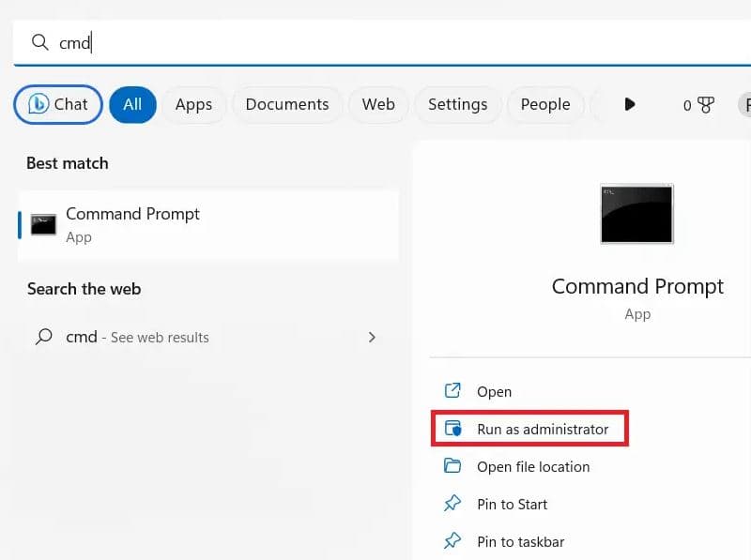The width and height of the screenshot is (751, 560).
Task: Show Settings results only
Action: click(x=457, y=105)
